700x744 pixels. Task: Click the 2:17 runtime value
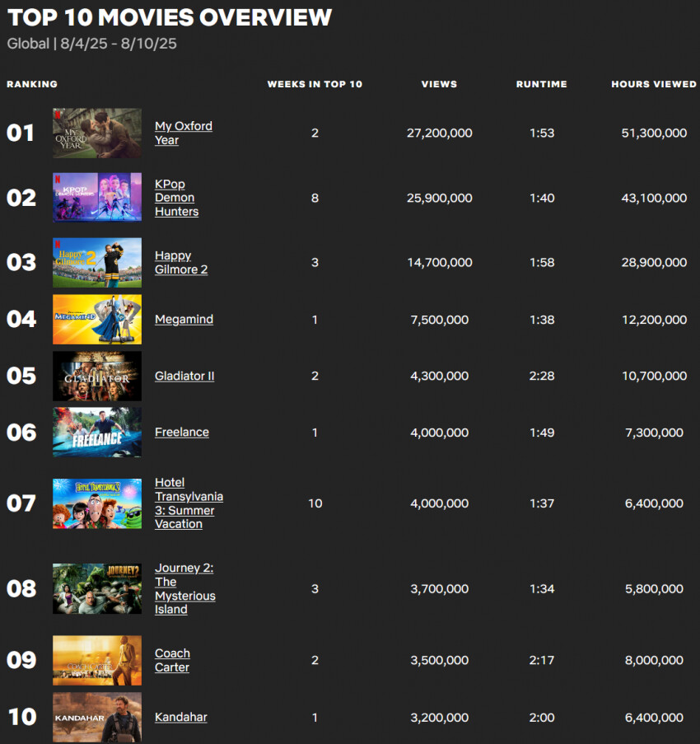coord(542,660)
